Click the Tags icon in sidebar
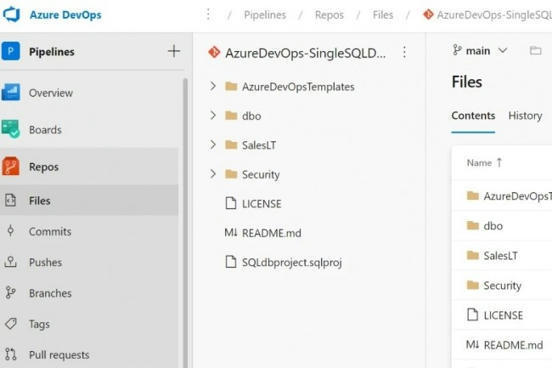The height and width of the screenshot is (368, 552). click(11, 323)
